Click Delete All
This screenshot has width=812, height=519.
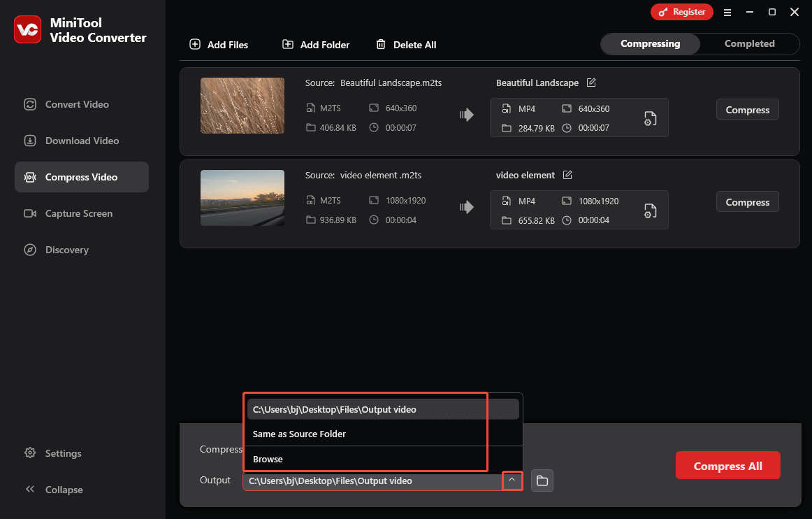point(406,45)
